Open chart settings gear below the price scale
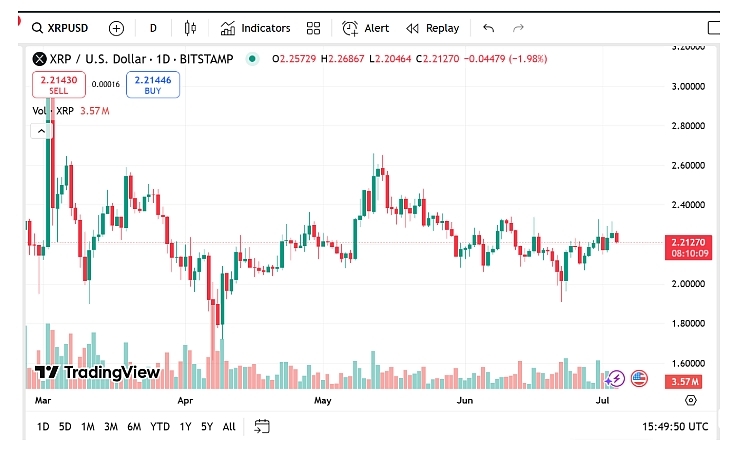 coord(690,400)
